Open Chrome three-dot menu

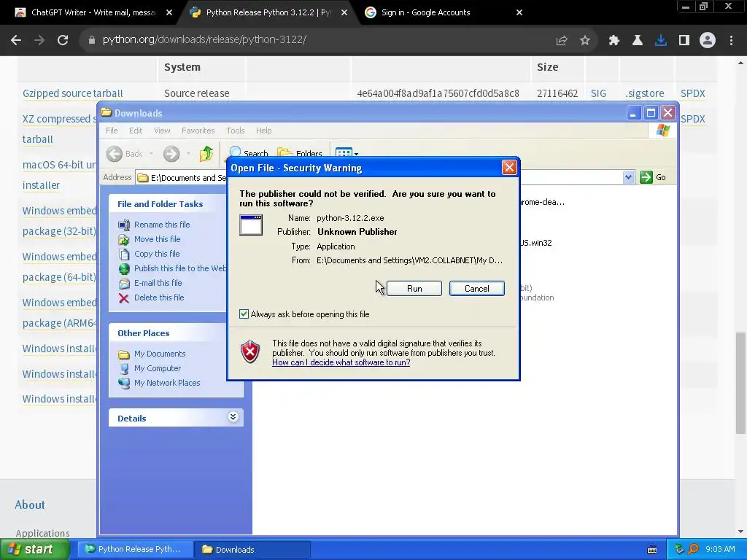731,41
